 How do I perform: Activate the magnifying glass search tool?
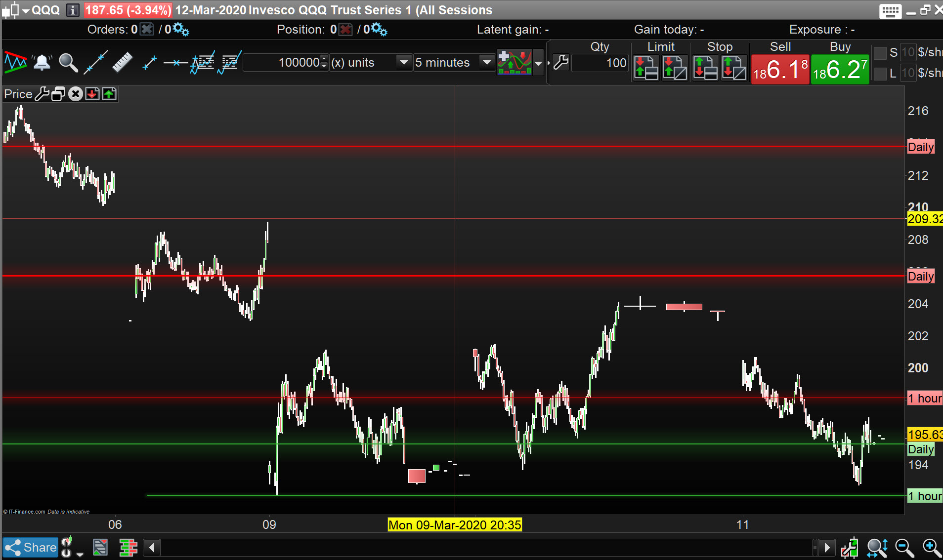point(68,63)
